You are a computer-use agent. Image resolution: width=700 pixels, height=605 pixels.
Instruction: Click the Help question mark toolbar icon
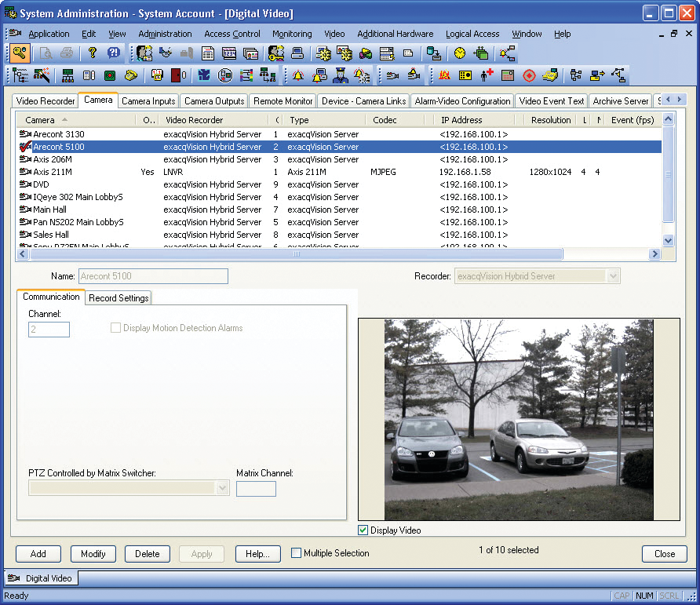tap(93, 53)
